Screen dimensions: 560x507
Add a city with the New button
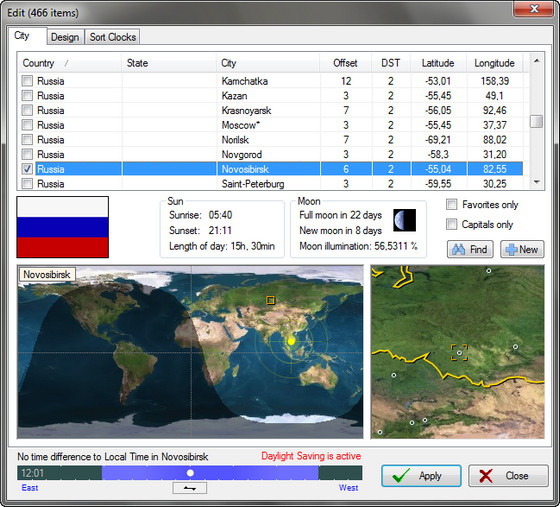click(522, 249)
